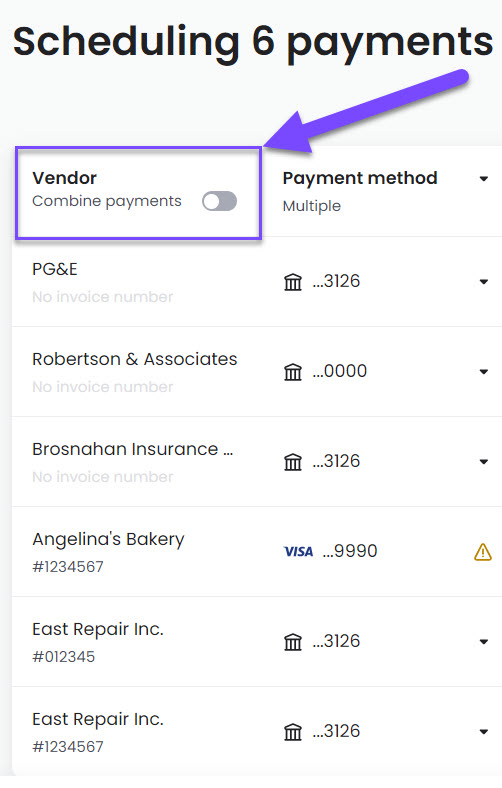This screenshot has height=788, width=502.
Task: Click bank icon for East Repair #1234567
Action: pos(293,731)
